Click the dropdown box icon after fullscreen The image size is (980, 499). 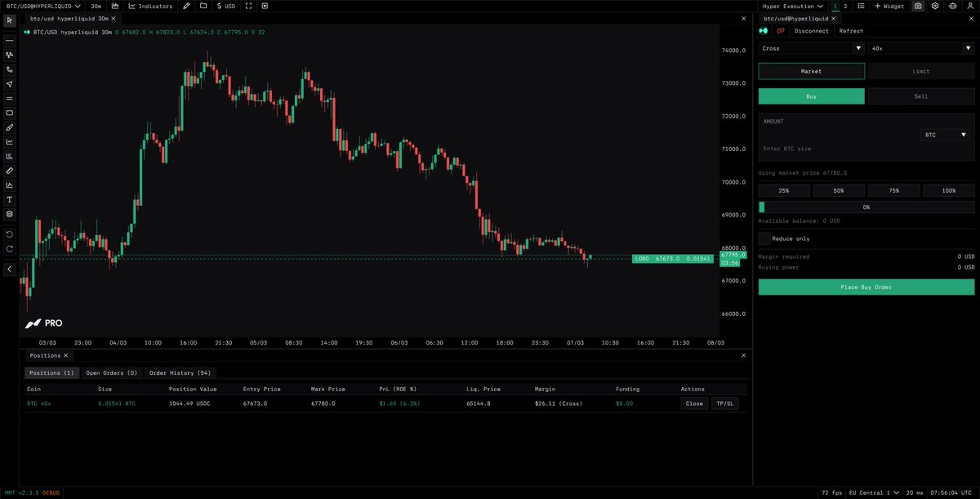(x=265, y=6)
